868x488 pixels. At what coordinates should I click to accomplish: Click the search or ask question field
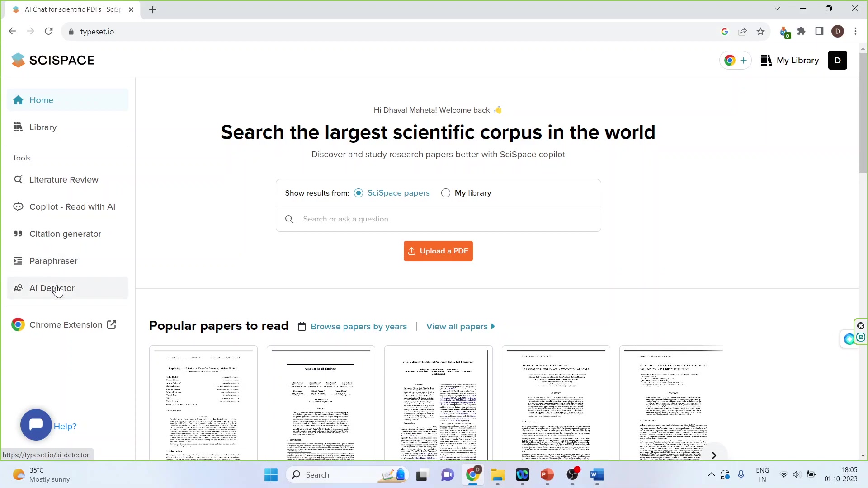point(438,219)
